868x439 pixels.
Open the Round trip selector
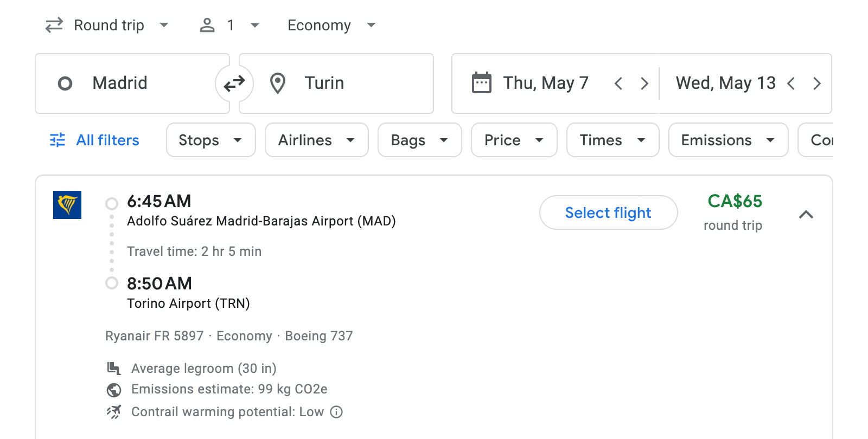[108, 25]
